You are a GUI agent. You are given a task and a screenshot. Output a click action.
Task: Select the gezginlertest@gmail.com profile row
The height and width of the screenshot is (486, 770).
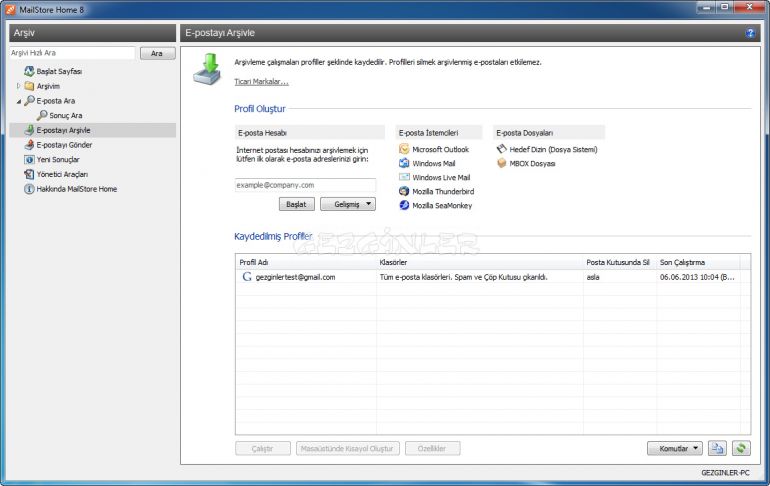(x=493, y=277)
